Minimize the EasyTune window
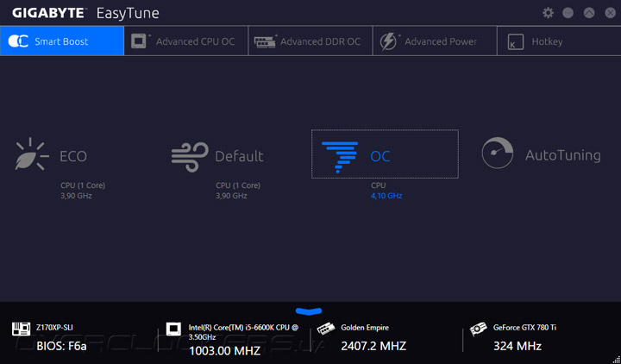Viewport: 621px width, 364px height. [x=568, y=13]
